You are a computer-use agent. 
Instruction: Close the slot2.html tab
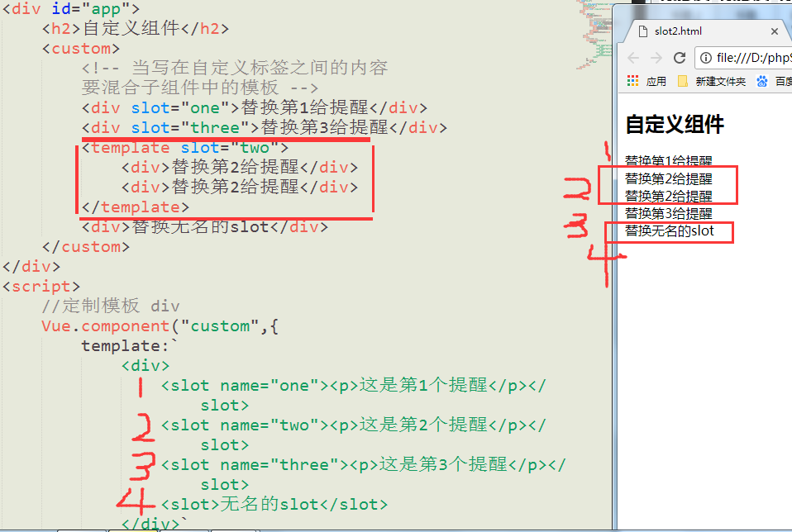[x=775, y=31]
